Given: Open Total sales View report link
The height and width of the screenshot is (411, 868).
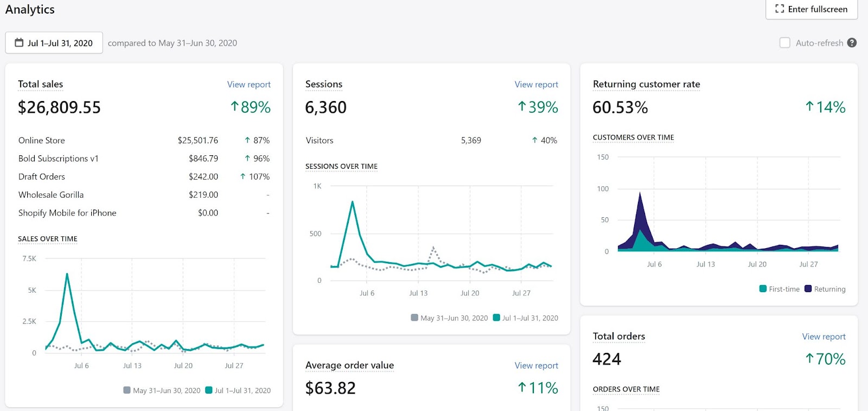Looking at the screenshot, I should coord(249,84).
